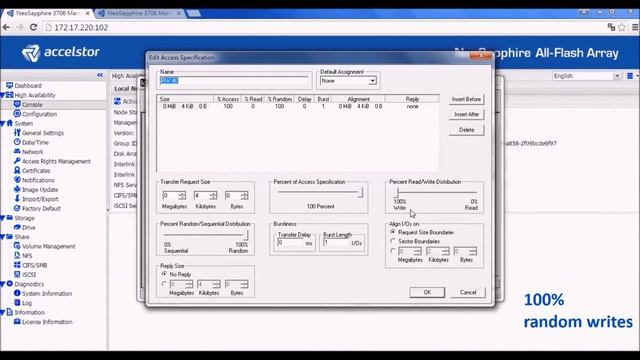640x360 pixels.
Task: Click the Insert Before button
Action: (466, 99)
